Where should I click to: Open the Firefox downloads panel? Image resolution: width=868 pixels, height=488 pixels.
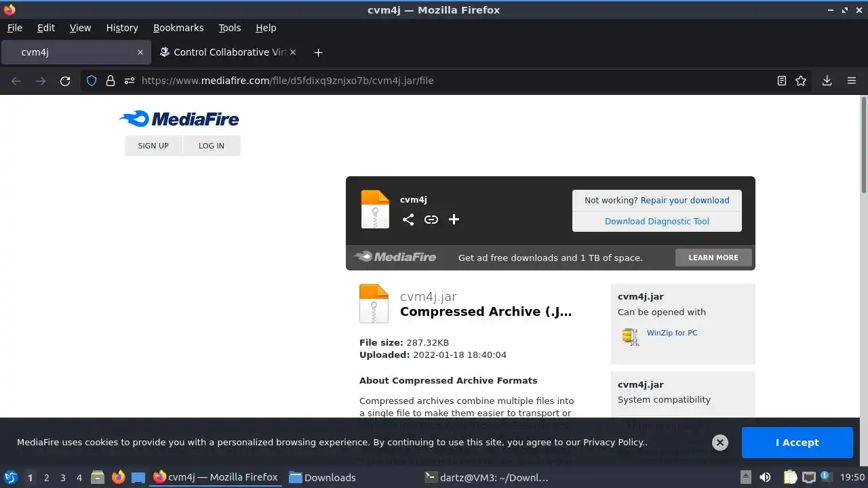827,81
